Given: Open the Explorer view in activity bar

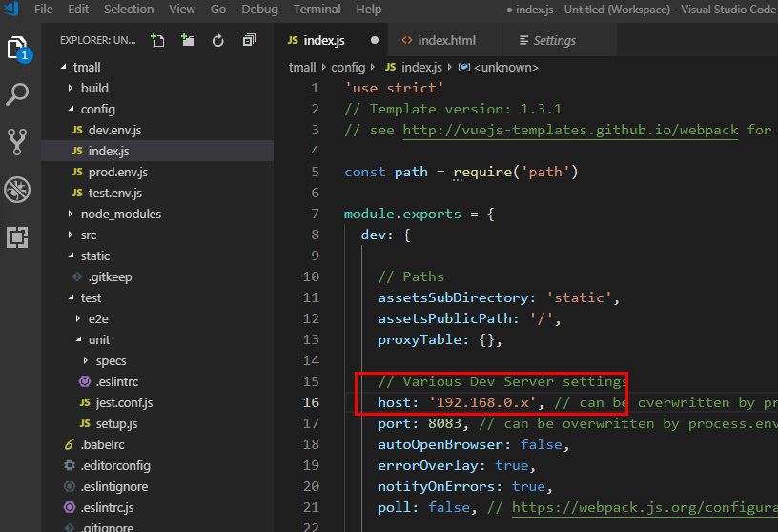Looking at the screenshot, I should [x=18, y=48].
